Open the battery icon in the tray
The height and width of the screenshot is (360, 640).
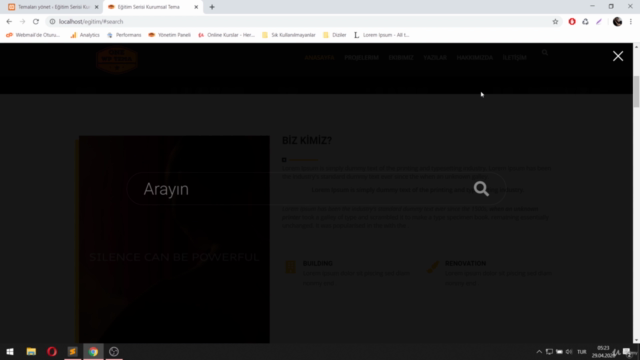point(559,352)
